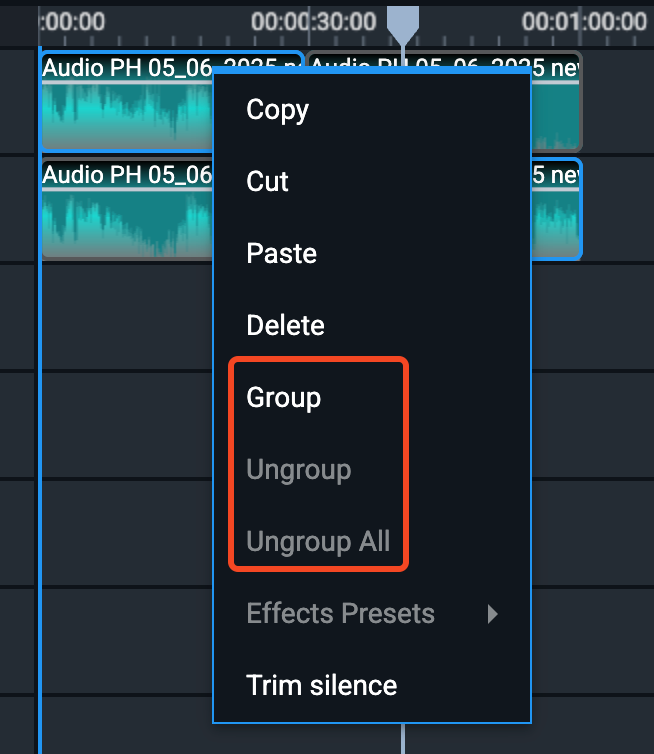
Task: Click the Ungroup All menu entry
Action: tap(318, 541)
